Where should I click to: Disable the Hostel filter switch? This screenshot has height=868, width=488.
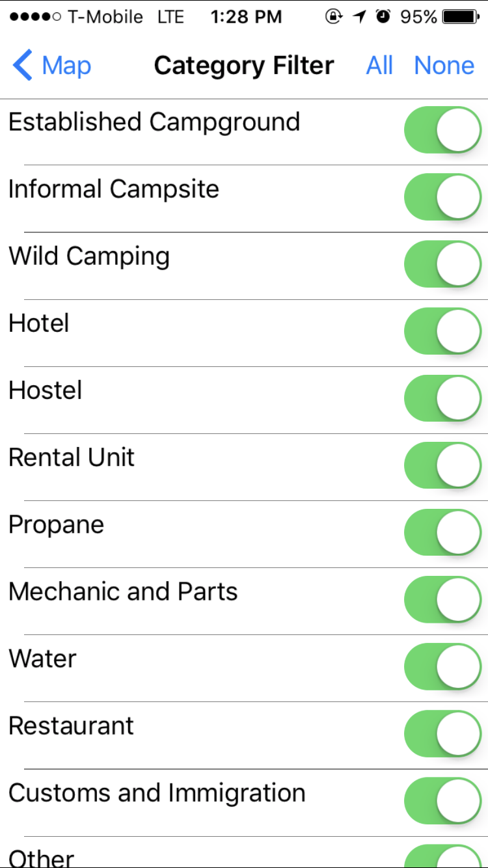click(x=442, y=398)
